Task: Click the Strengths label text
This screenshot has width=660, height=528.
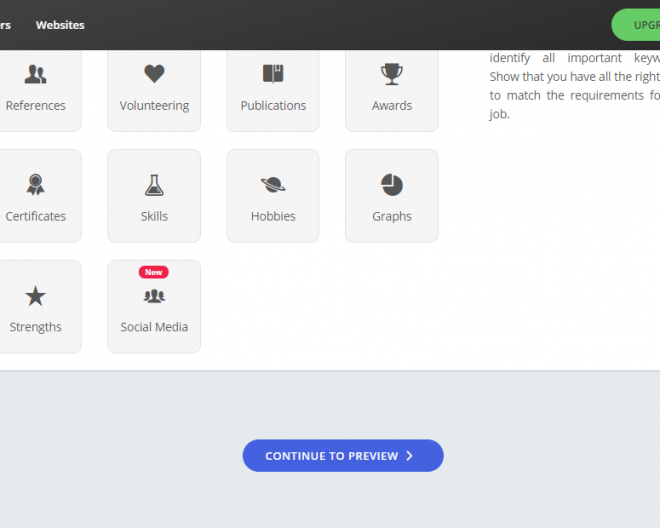Action: (x=35, y=327)
